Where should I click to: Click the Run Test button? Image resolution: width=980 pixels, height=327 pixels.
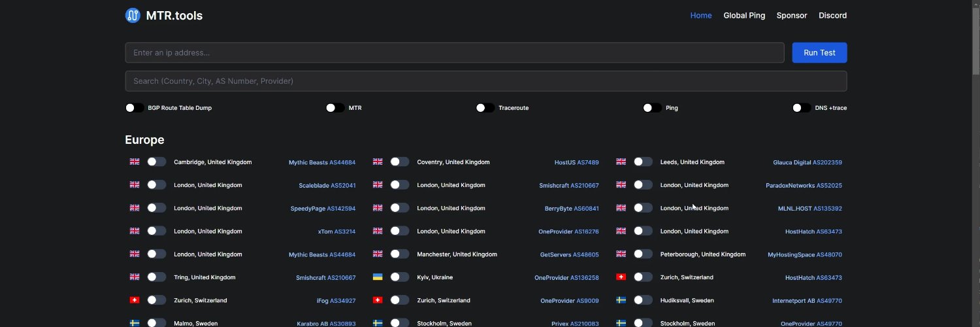coord(819,53)
